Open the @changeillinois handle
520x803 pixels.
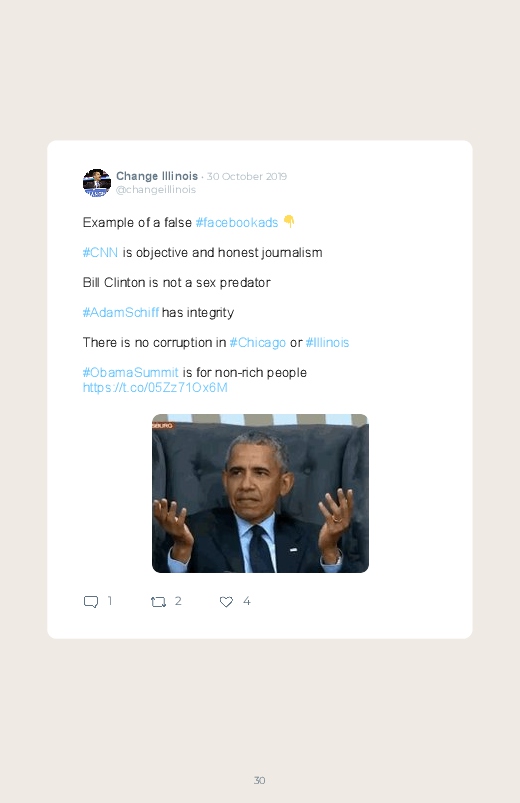[156, 189]
